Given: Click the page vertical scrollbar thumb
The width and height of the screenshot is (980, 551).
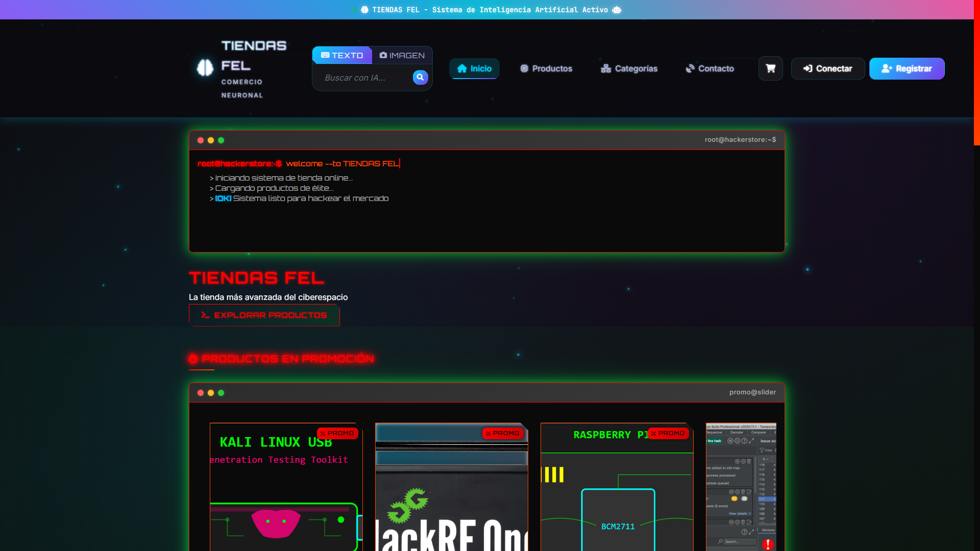Looking at the screenshot, I should [976, 72].
